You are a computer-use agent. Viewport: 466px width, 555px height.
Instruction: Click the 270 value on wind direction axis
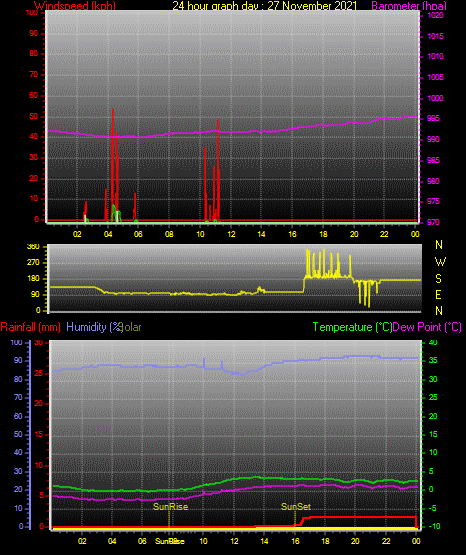click(34, 263)
